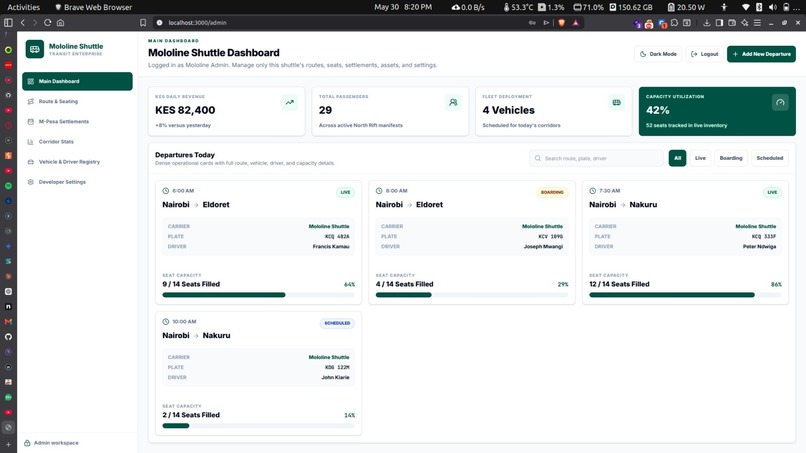This screenshot has height=453, width=806.
Task: Click driver name John Kiarie
Action: click(x=335, y=377)
